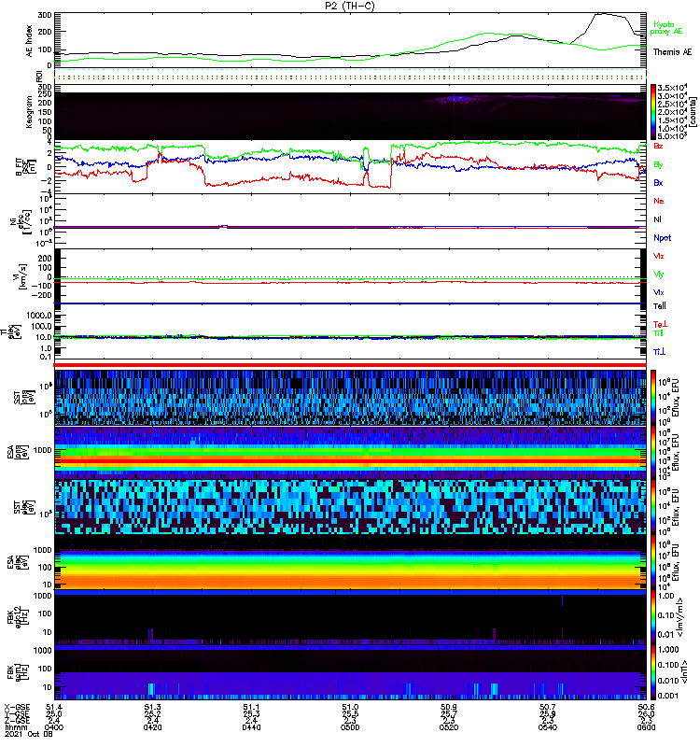Select the red Bz legend entry
Image resolution: width=700 pixels, height=747 pixels.
tap(658, 146)
